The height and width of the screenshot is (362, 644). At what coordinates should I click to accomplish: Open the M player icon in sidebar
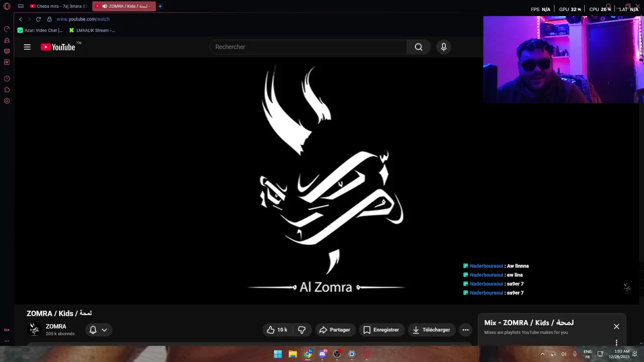(7, 62)
